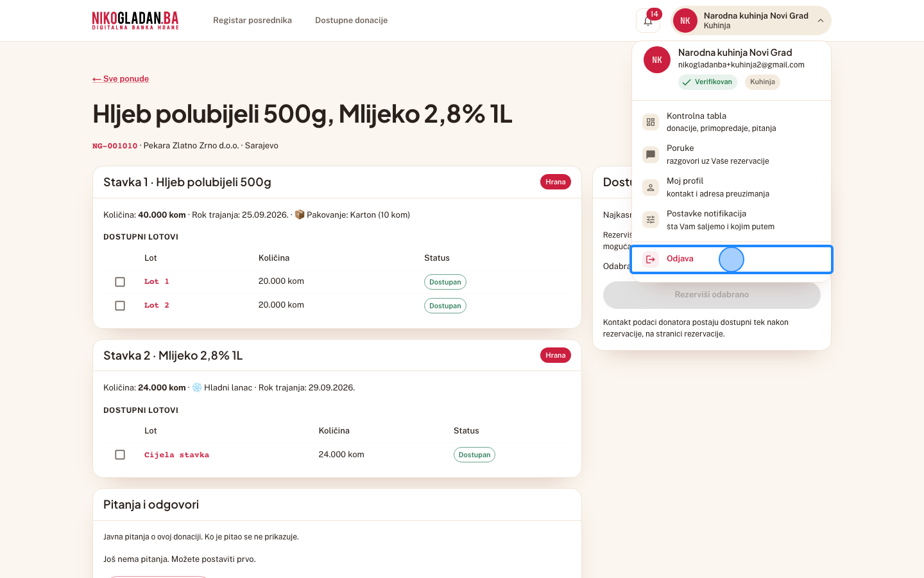Click the Pitanja i odgovori heading
Image resolution: width=924 pixels, height=578 pixels.
(151, 505)
